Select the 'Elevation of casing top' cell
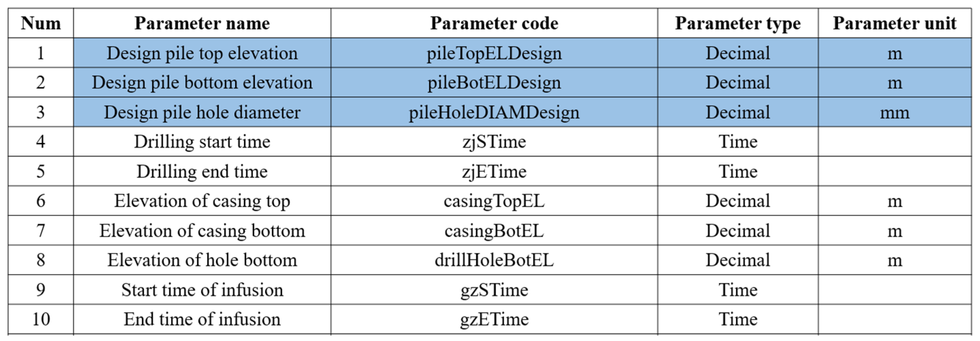 202,201
